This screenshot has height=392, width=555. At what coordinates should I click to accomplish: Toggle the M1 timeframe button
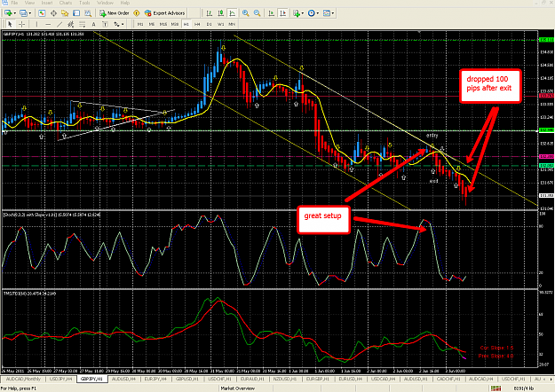click(140, 24)
